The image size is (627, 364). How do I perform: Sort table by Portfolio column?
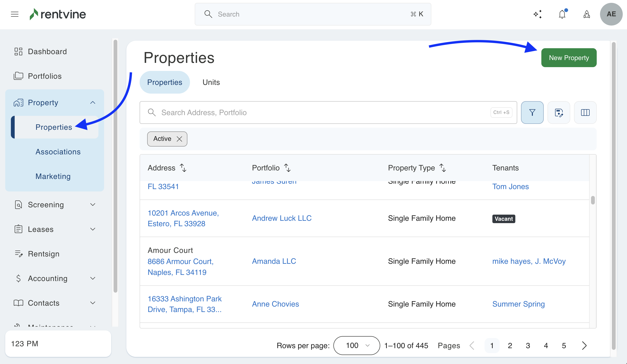[x=287, y=168]
